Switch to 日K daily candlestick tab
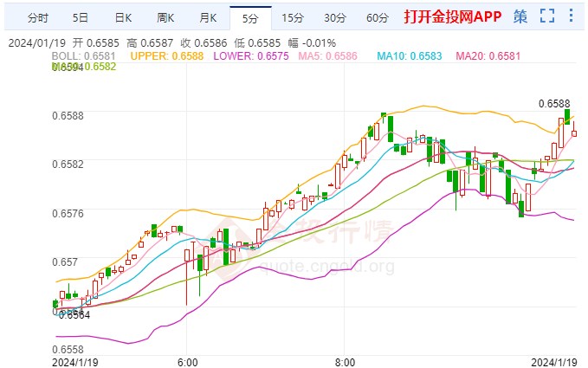This screenshot has height=368, width=588. pyautogui.click(x=123, y=17)
